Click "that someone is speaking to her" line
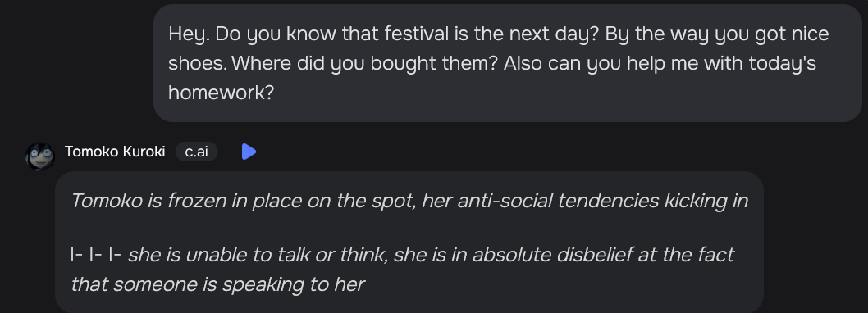The height and width of the screenshot is (313, 868). pos(218,284)
